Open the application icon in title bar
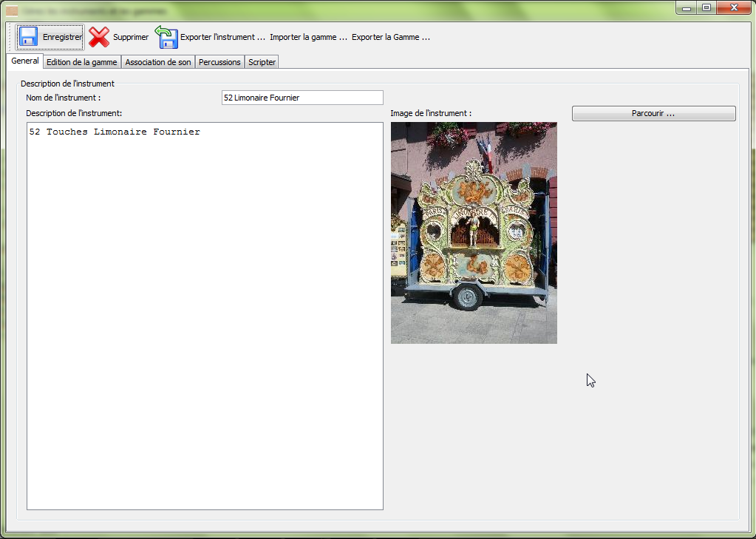The width and height of the screenshot is (756, 539). click(12, 10)
